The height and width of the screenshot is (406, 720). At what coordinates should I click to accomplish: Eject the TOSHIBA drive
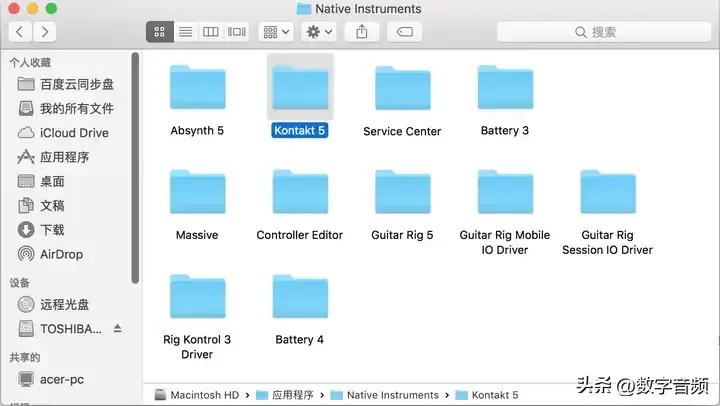point(118,328)
